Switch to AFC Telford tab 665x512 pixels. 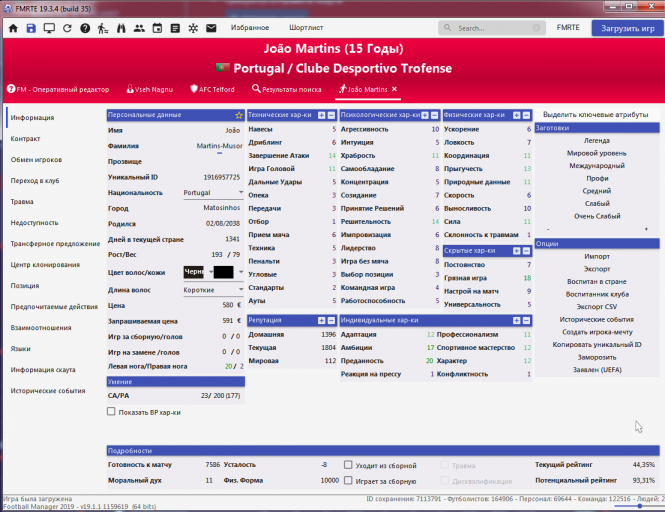click(212, 89)
